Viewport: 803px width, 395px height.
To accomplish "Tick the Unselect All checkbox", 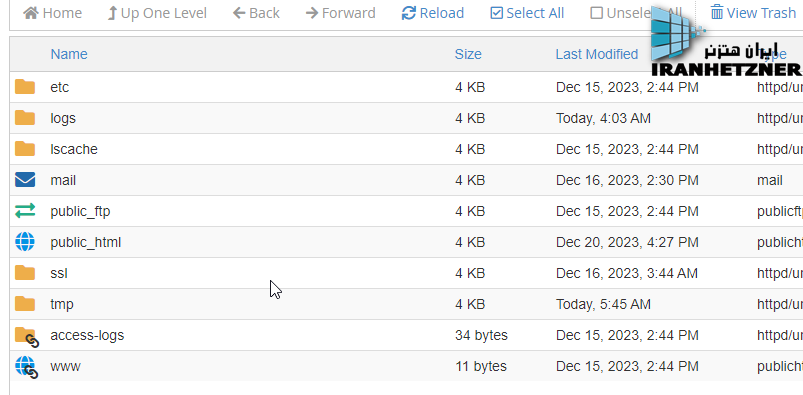I will [596, 13].
